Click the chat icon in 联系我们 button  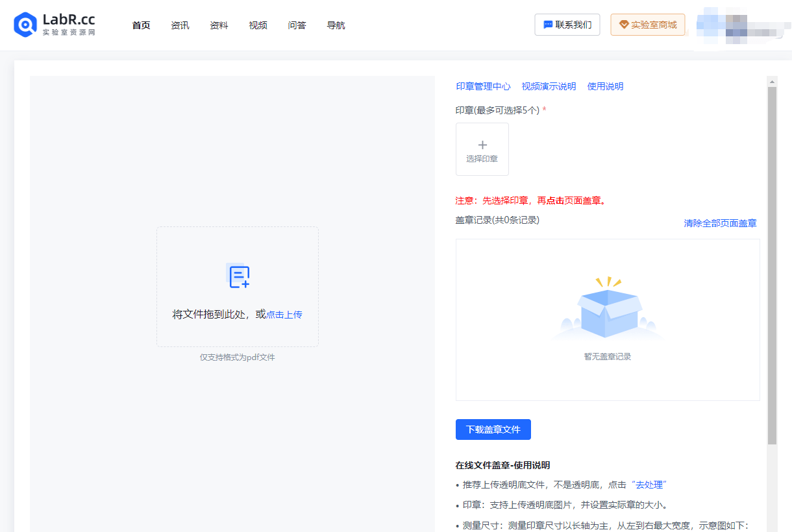point(549,25)
